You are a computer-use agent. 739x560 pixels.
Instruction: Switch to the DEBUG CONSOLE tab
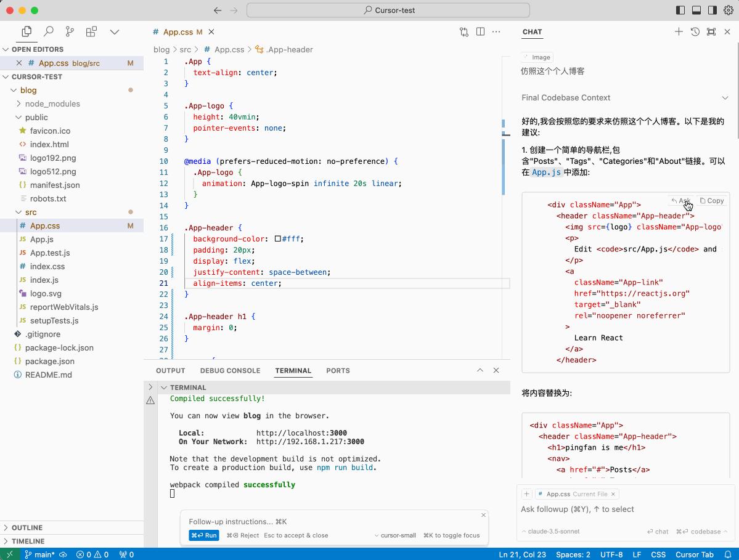(x=230, y=370)
